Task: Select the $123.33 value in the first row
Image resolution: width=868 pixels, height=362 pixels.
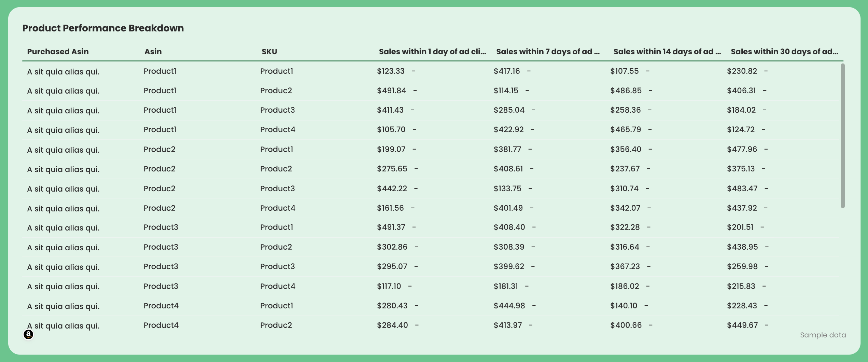Action: [391, 71]
